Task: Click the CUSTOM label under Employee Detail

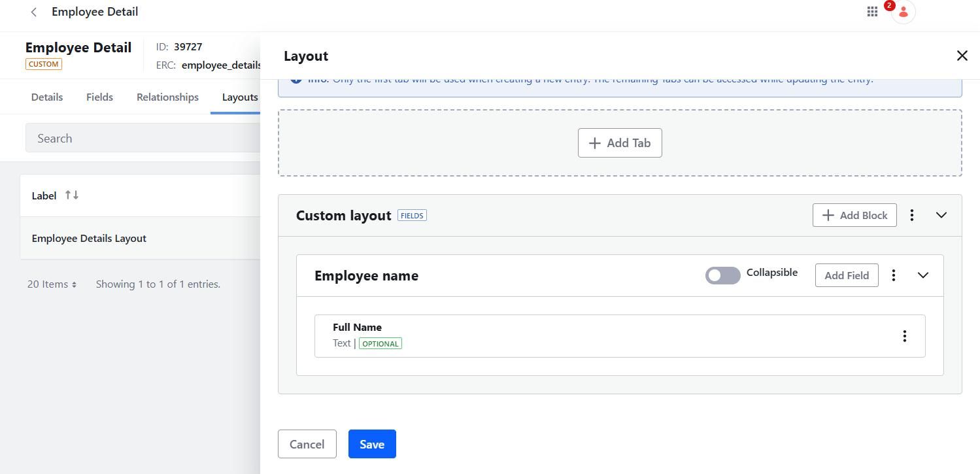Action: point(44,64)
